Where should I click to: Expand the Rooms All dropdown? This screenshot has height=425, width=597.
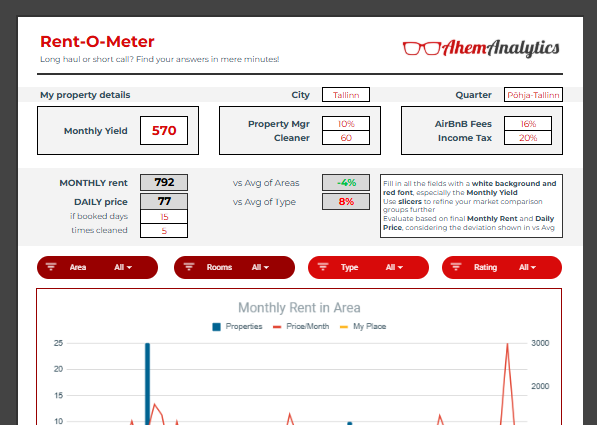pos(260,267)
